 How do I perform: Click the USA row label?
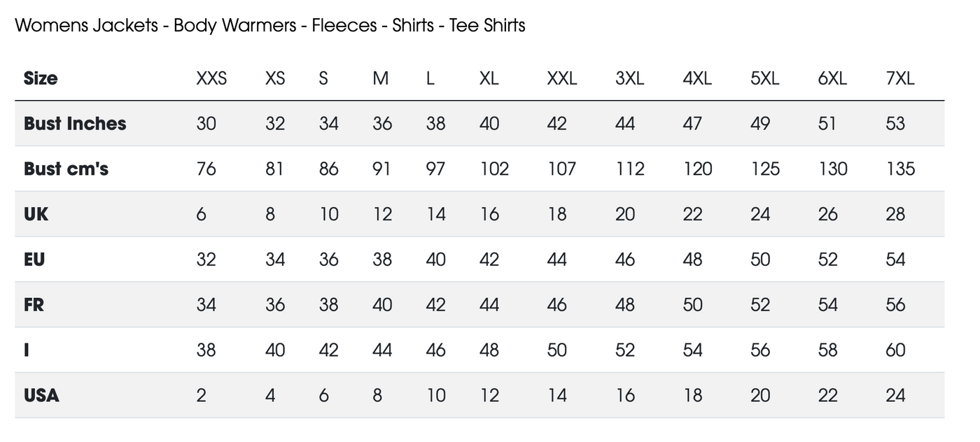41,396
